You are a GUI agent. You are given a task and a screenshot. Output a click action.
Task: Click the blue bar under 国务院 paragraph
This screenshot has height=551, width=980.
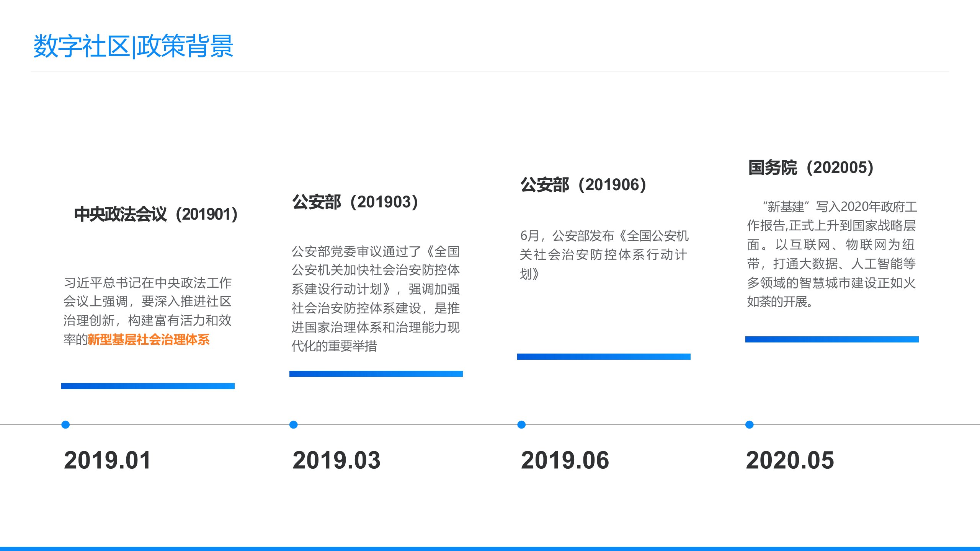point(832,339)
